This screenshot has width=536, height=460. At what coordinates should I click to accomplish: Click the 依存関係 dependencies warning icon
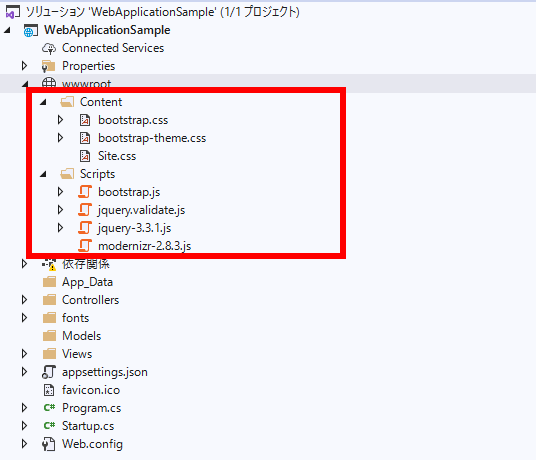tap(49, 264)
